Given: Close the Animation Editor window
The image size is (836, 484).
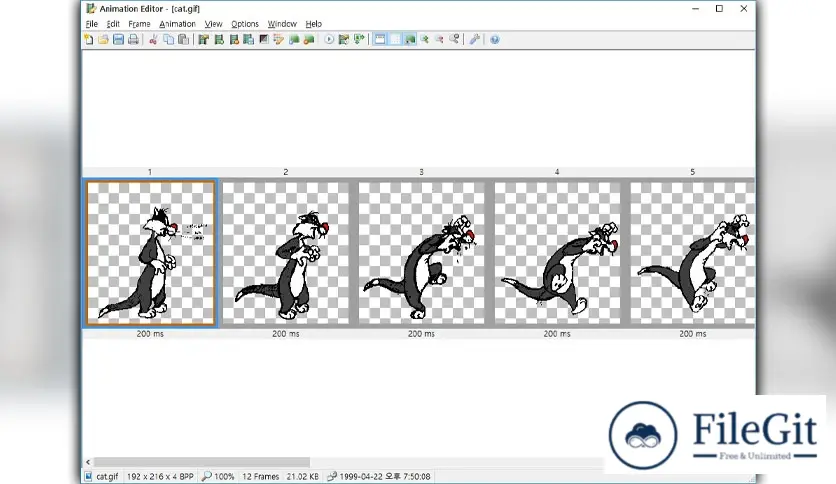Looking at the screenshot, I should point(744,9).
